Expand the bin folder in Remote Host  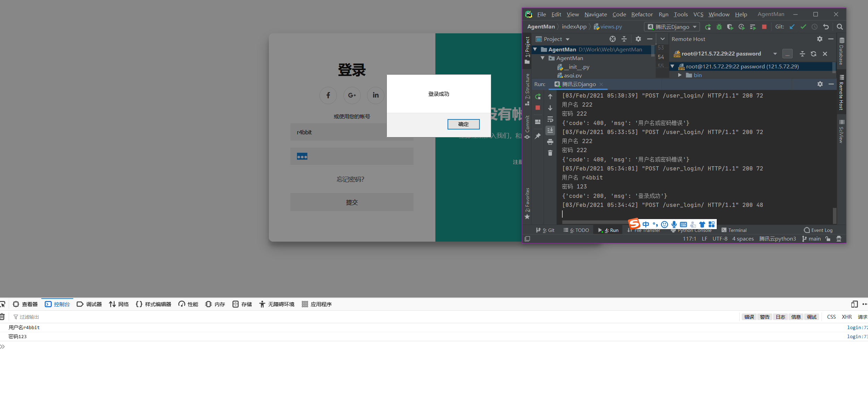[680, 75]
